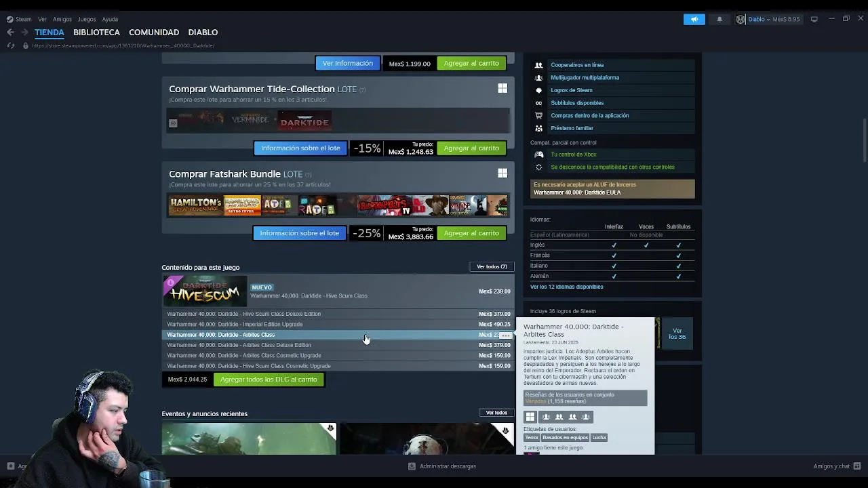Click the Steam achievements star icon
Screen dimensions: 868x488
[538, 90]
